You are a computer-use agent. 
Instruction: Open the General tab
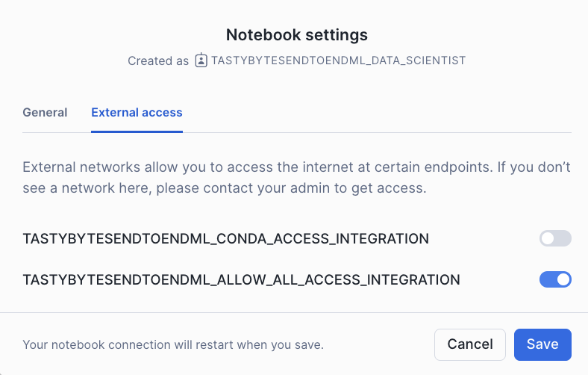point(45,113)
